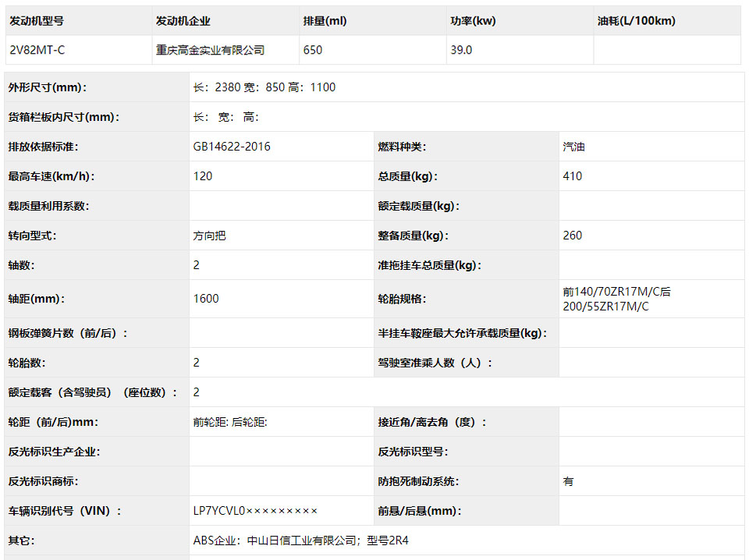Click the emission standard value GB14622-2016

232,147
